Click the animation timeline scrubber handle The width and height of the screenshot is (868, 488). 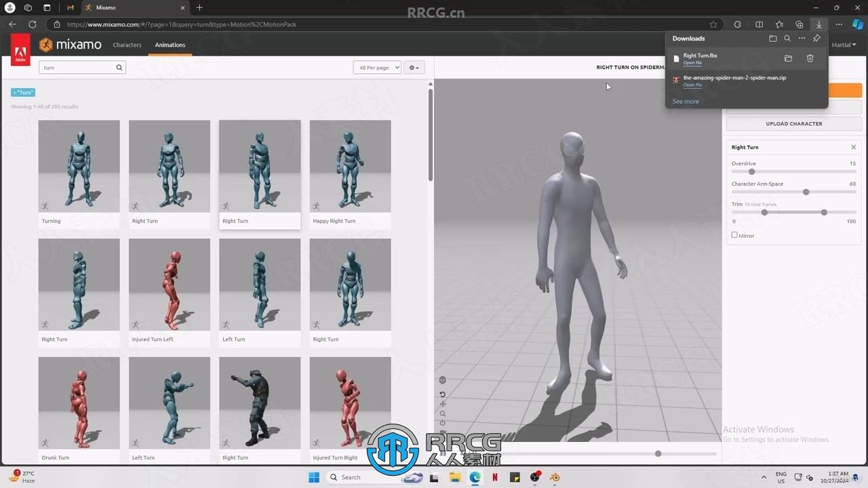[x=658, y=453]
